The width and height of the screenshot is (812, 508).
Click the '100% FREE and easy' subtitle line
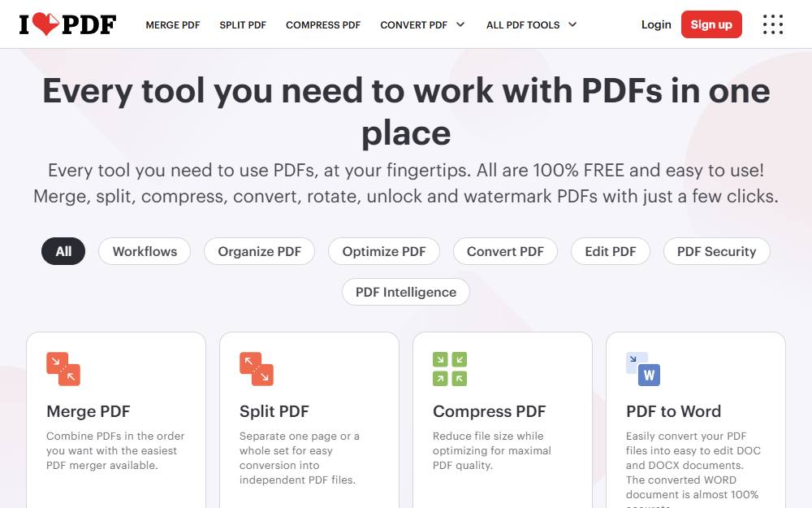coord(406,170)
